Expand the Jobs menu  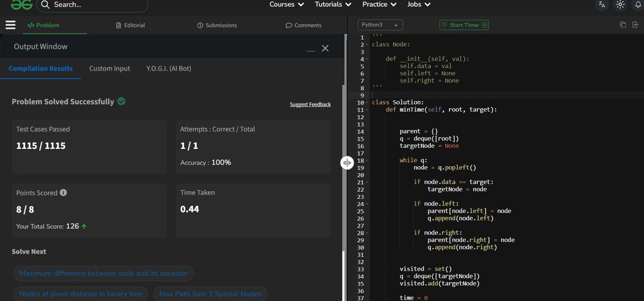419,4
